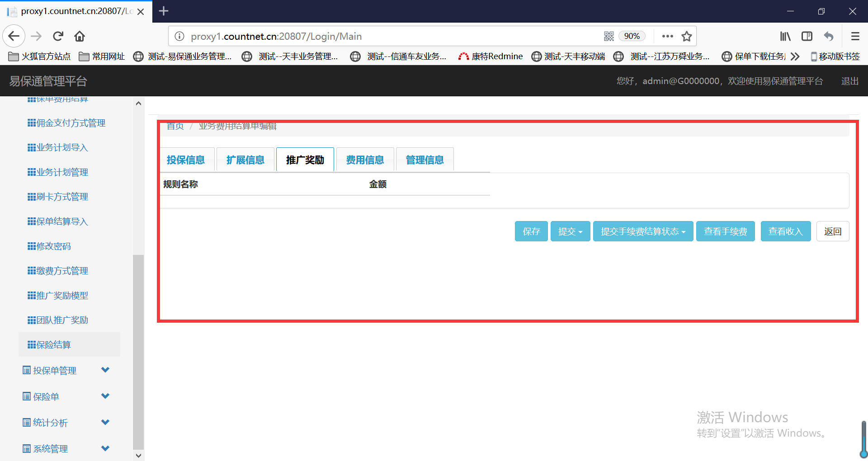Open 团队推广奖励 in sidebar

pyautogui.click(x=58, y=320)
